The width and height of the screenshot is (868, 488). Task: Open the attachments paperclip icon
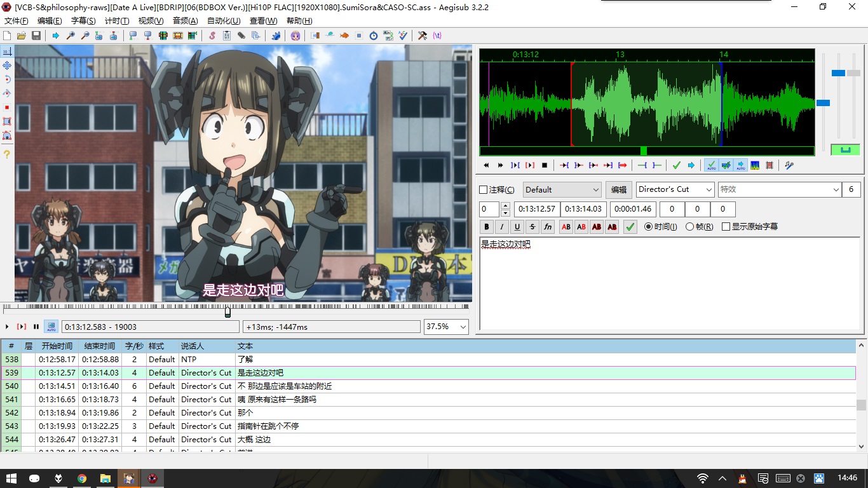point(241,36)
